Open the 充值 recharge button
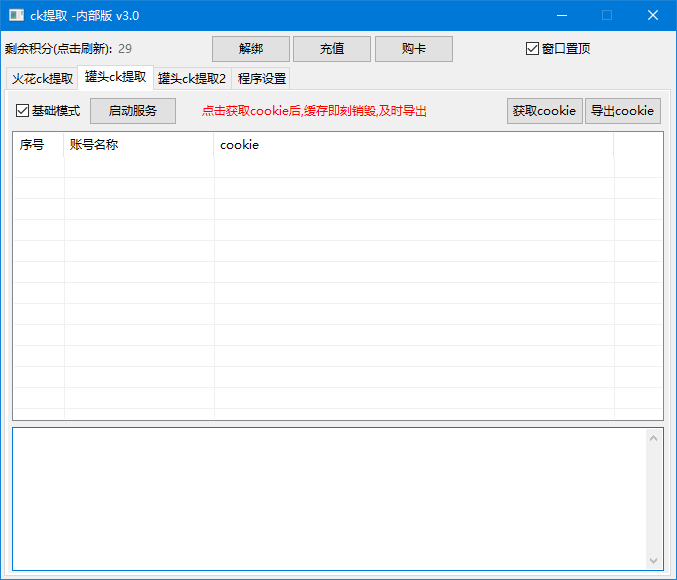This screenshot has height=580, width=677. (331, 49)
